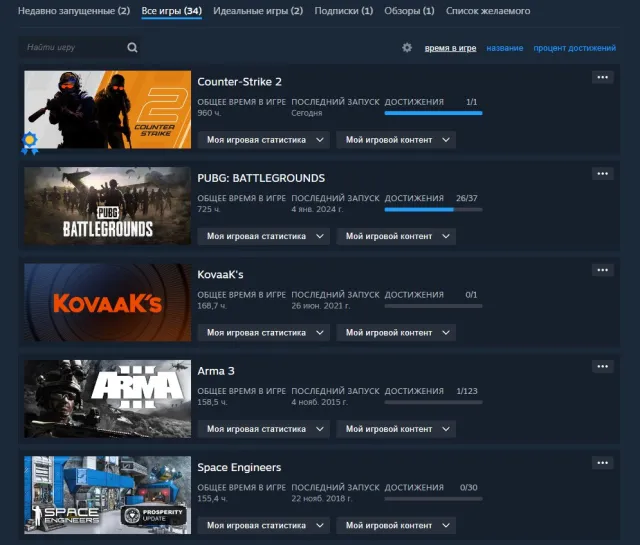Screen dimensions: 640x545
Task: Expand Мой игровой контент for Space Engineers
Action: click(396, 525)
